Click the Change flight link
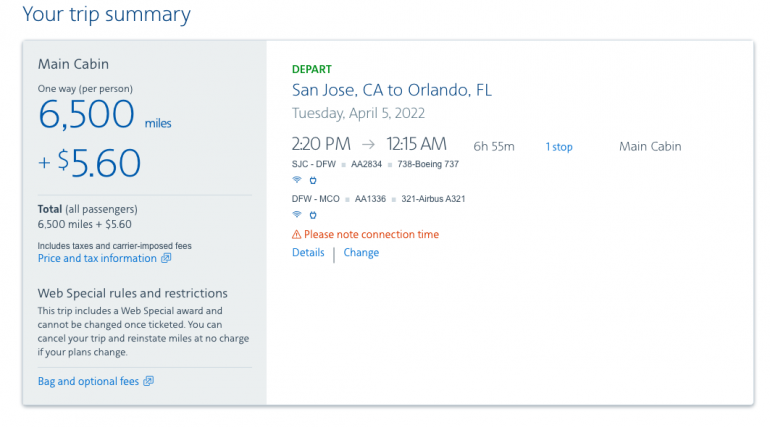 [x=361, y=253]
